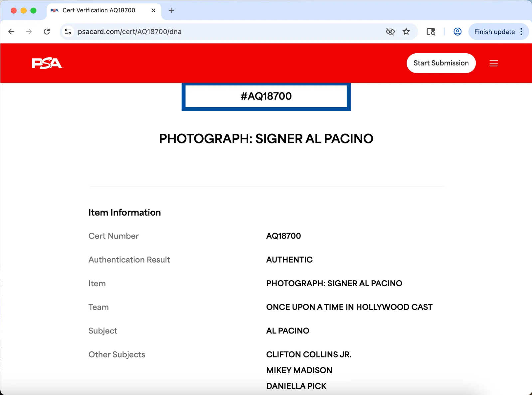View site information icon in address bar
The width and height of the screenshot is (532, 395).
68,32
